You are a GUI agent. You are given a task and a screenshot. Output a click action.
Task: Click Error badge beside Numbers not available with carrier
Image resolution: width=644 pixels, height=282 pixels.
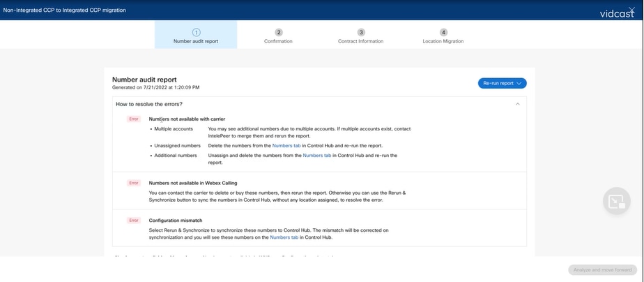coord(134,119)
